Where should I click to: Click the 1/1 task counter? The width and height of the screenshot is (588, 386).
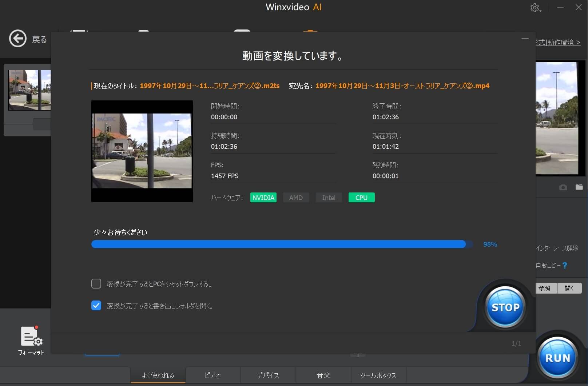pos(516,343)
